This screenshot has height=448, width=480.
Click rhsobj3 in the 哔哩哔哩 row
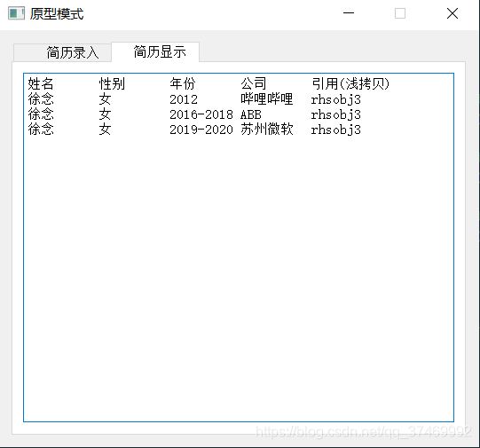(x=335, y=99)
